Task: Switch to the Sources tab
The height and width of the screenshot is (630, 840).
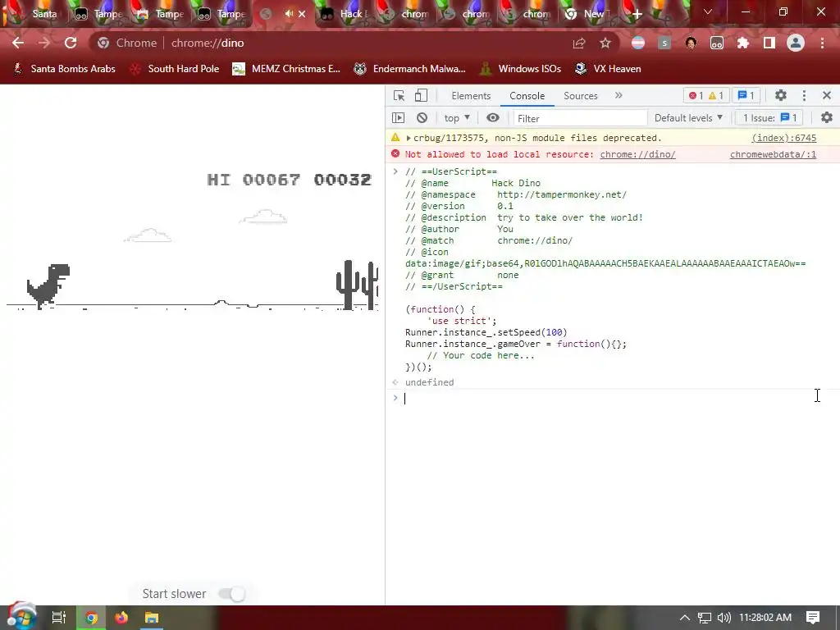Action: pos(580,96)
